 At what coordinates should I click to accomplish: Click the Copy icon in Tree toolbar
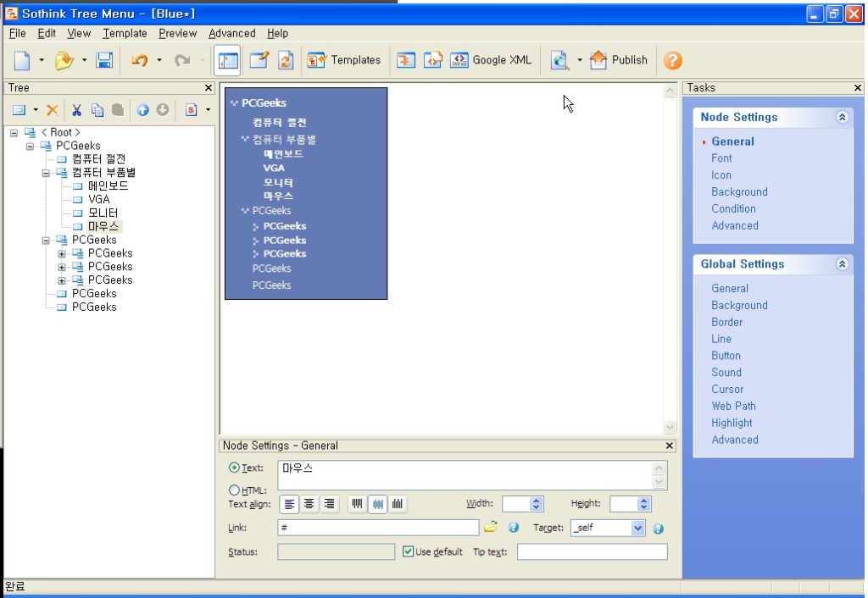pyautogui.click(x=97, y=110)
